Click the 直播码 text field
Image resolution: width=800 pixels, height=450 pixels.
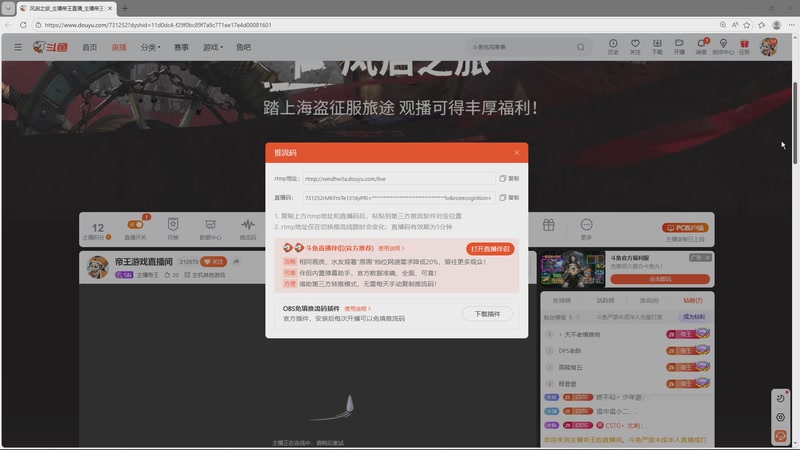point(398,197)
